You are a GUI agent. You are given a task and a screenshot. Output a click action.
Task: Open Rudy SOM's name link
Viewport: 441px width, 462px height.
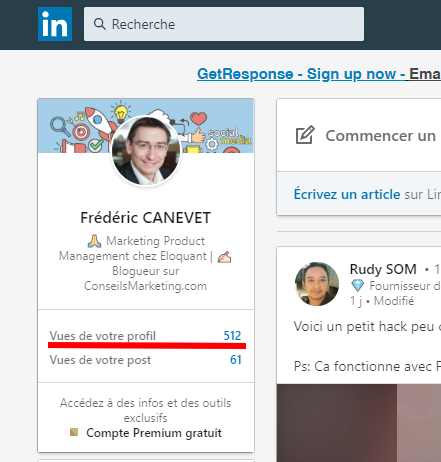coord(383,269)
